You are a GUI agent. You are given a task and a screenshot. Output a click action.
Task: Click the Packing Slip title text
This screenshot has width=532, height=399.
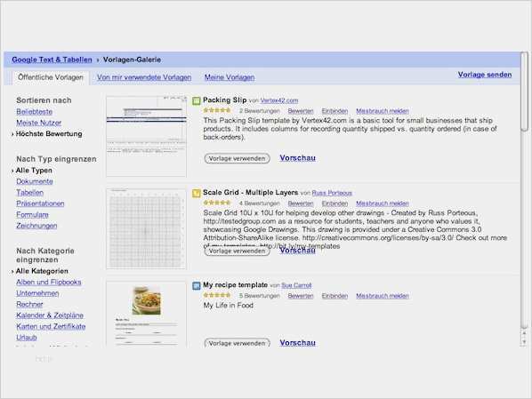click(224, 100)
